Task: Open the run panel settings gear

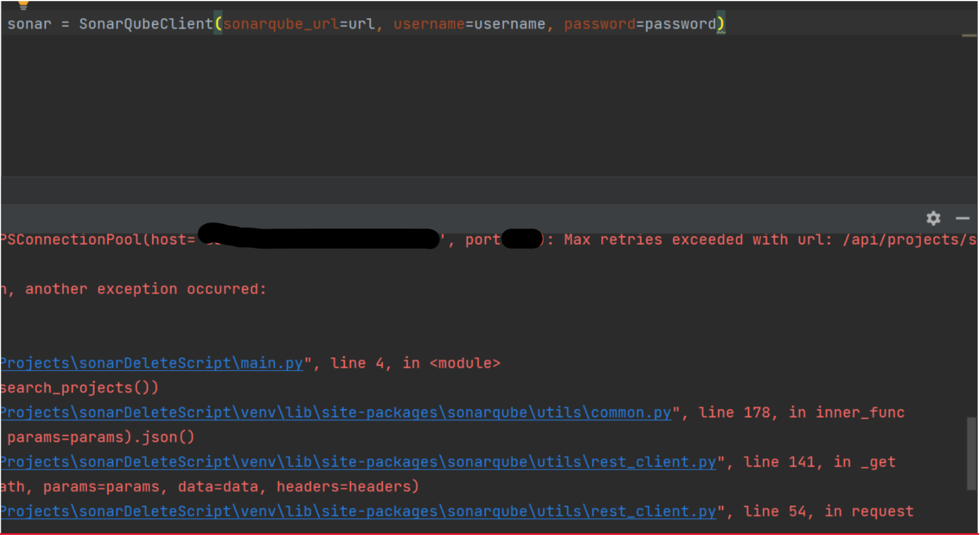Action: pos(933,218)
